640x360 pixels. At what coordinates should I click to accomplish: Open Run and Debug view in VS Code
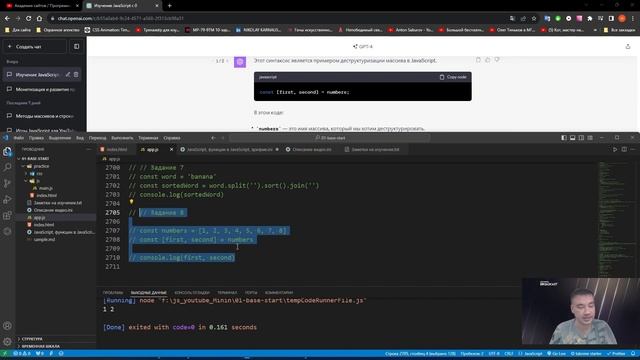(7, 199)
